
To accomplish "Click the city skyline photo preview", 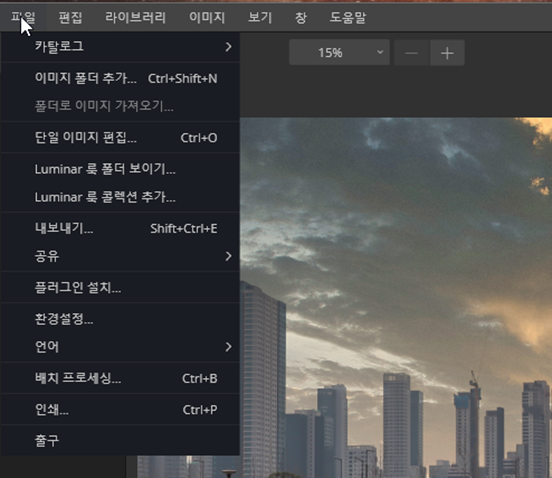I will [x=396, y=297].
